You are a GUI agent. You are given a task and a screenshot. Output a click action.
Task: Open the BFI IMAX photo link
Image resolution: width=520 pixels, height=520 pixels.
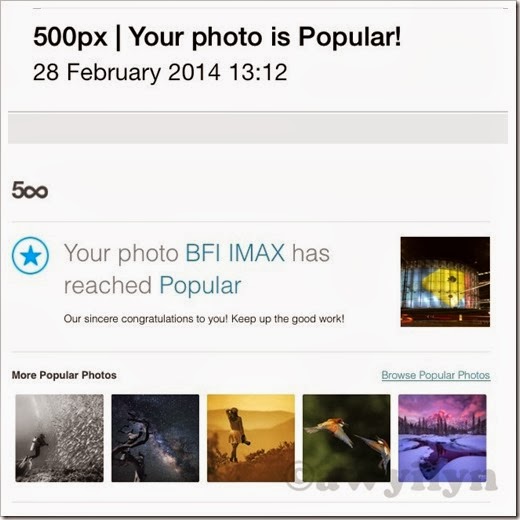tap(235, 253)
